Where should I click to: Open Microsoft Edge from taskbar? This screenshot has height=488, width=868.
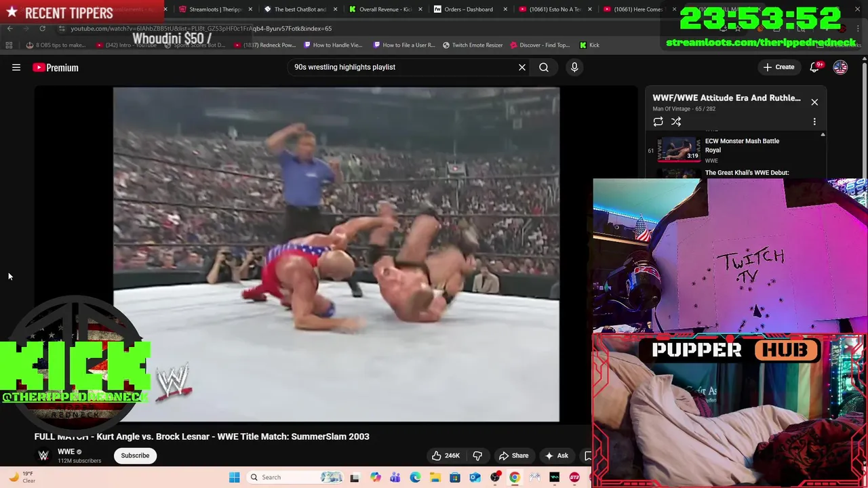point(415,477)
